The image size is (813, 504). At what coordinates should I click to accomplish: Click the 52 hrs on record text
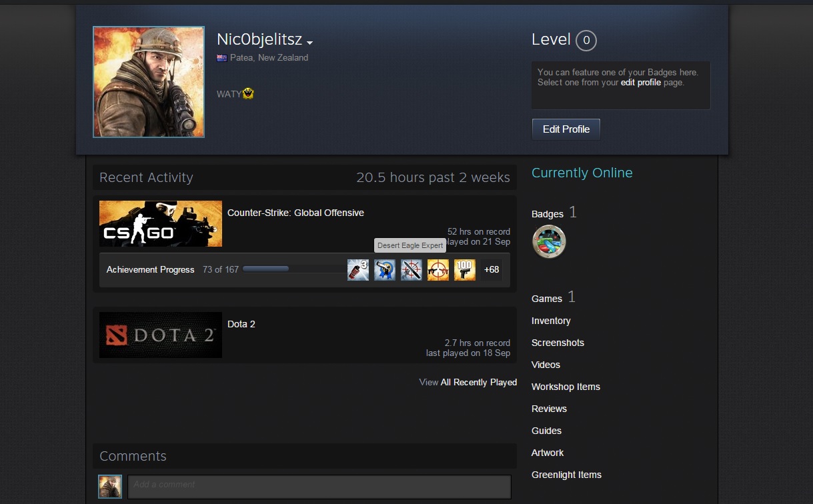pos(479,231)
